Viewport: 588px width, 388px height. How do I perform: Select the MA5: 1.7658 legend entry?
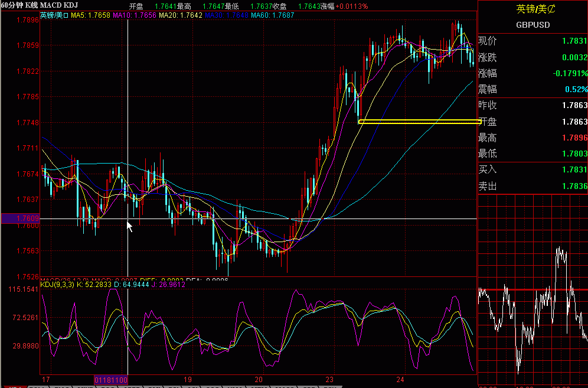coord(90,15)
